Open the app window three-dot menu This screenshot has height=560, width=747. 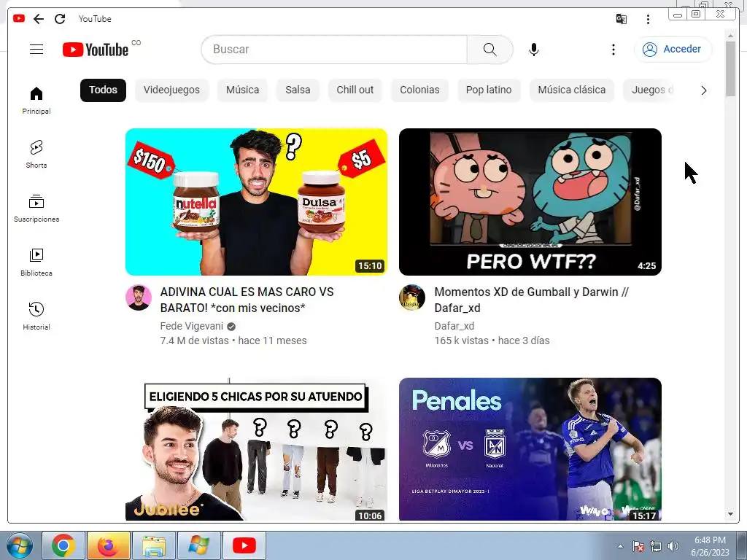point(648,19)
